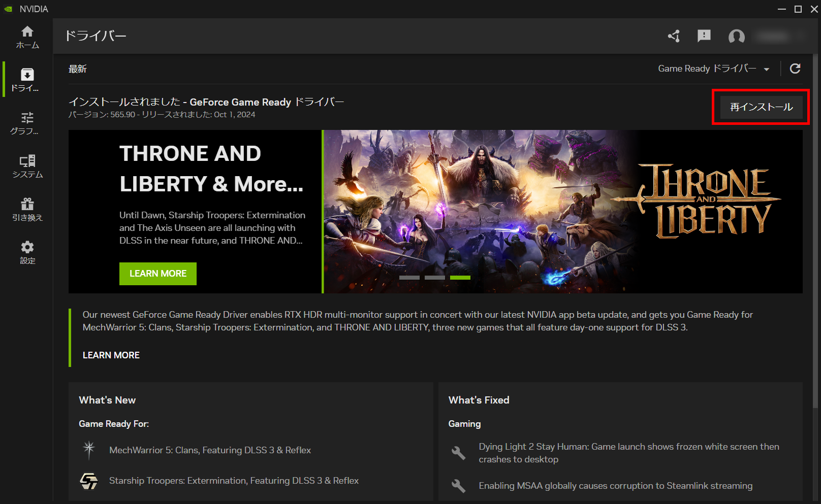Click the 再インストール button
The image size is (821, 504).
pyautogui.click(x=761, y=107)
